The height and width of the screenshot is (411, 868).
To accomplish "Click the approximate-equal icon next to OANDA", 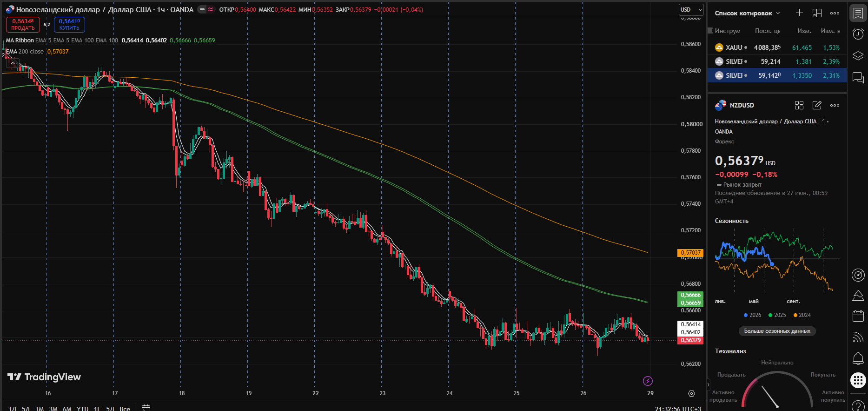I will [x=211, y=9].
